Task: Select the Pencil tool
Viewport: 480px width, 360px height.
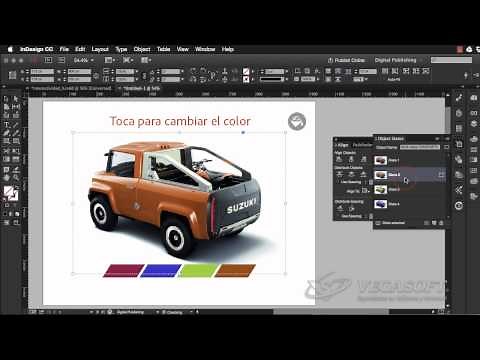Action: point(16,133)
